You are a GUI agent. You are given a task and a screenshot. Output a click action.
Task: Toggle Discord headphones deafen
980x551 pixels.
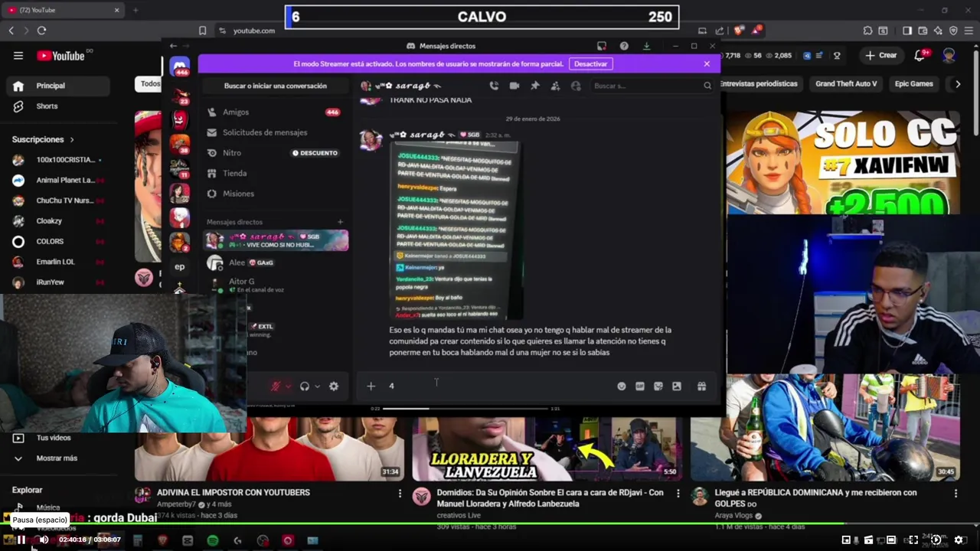pos(305,386)
